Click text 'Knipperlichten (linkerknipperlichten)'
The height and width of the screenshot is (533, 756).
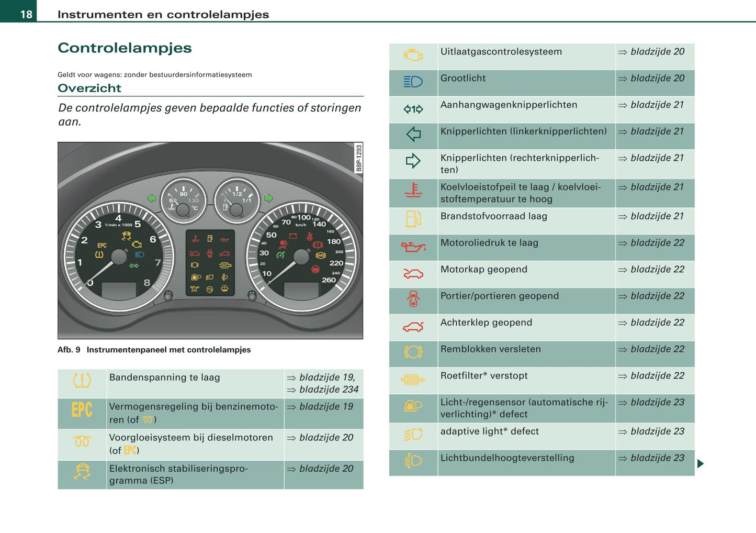(x=524, y=131)
